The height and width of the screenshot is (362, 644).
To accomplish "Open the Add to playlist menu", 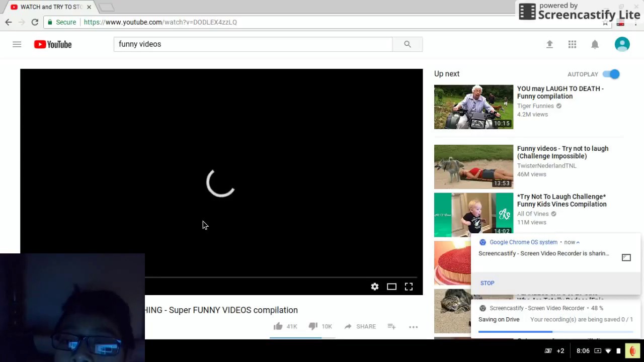I will 391,326.
